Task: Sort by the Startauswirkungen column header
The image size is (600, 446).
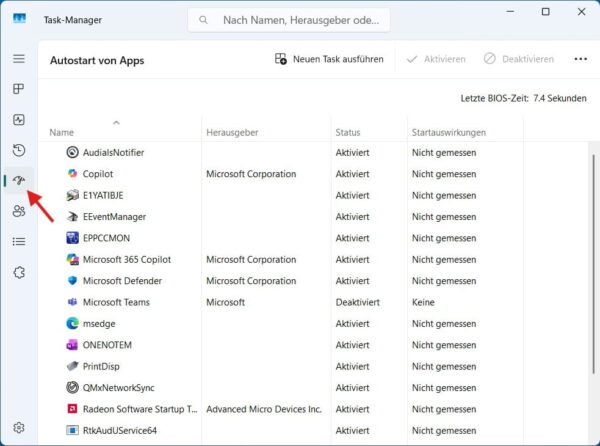Action: [449, 132]
